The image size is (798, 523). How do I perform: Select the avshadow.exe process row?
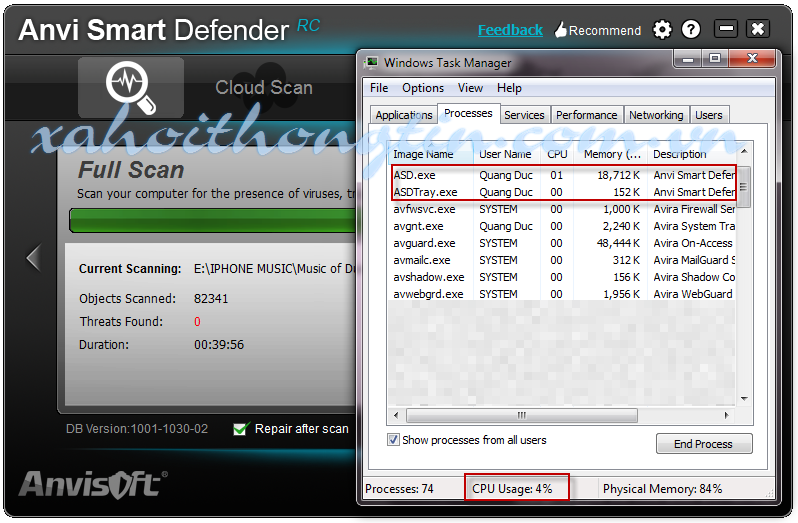562,277
